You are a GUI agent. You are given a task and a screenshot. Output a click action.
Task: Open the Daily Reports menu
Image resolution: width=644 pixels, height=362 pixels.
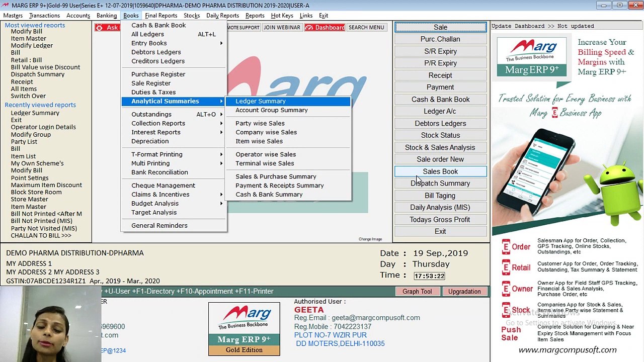pos(222,16)
